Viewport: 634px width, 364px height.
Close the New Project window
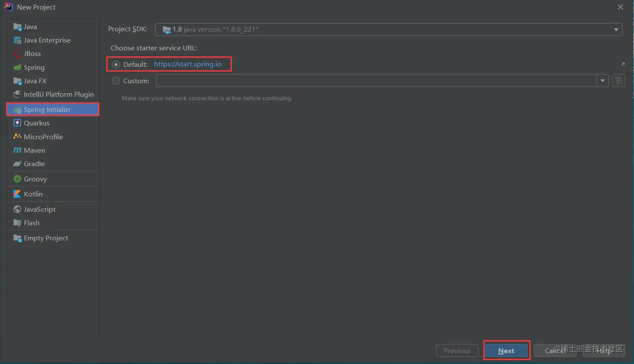point(621,7)
